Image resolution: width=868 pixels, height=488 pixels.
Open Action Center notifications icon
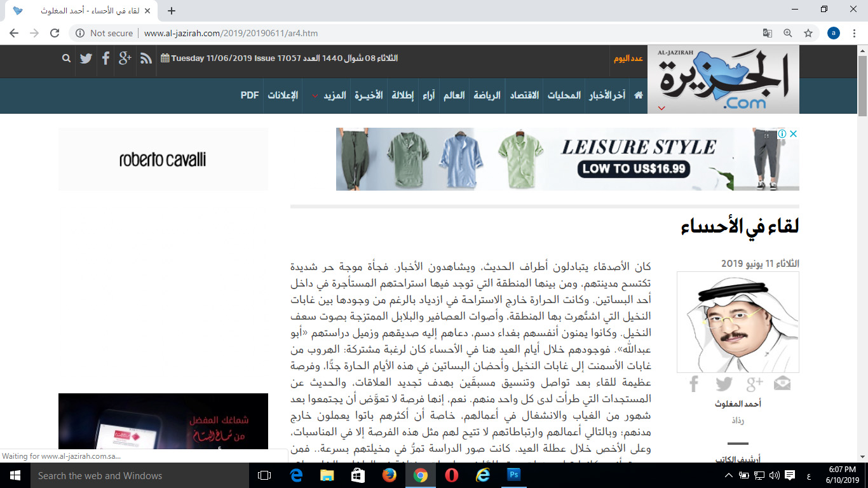click(x=790, y=475)
